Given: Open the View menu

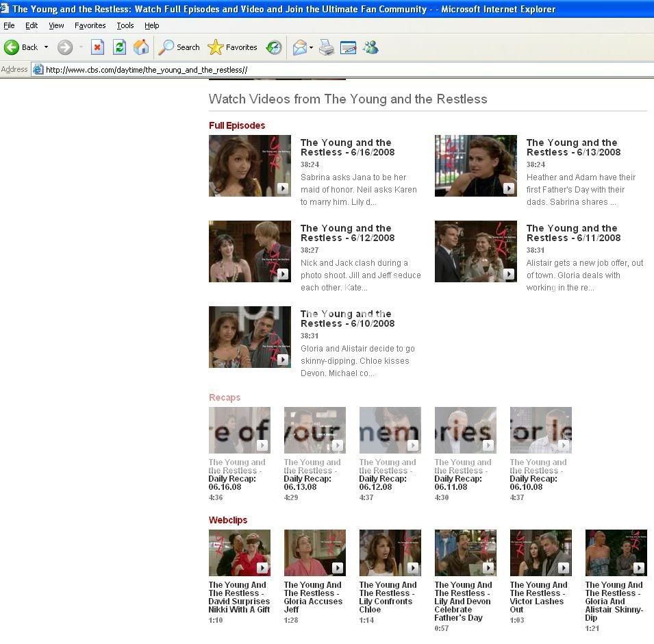Looking at the screenshot, I should tap(56, 25).
